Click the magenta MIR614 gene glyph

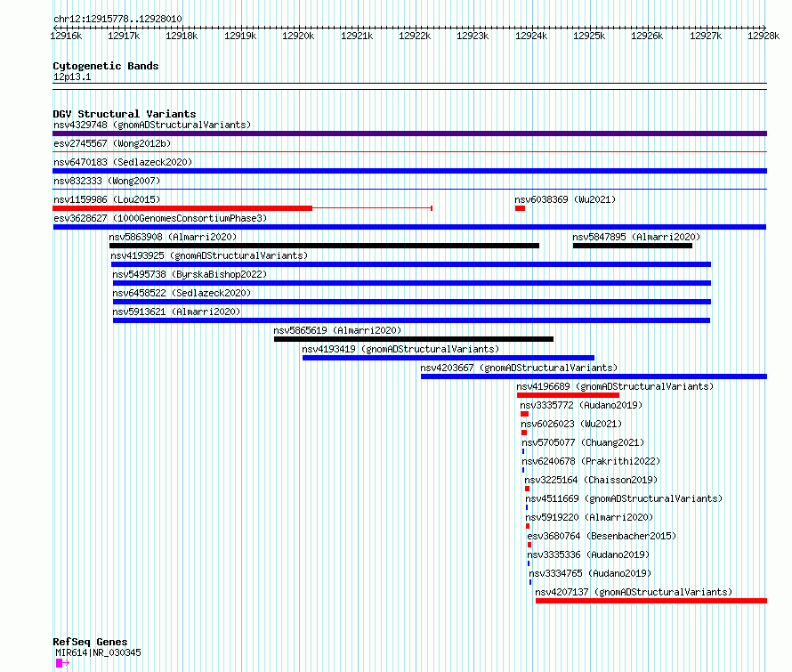[x=62, y=663]
